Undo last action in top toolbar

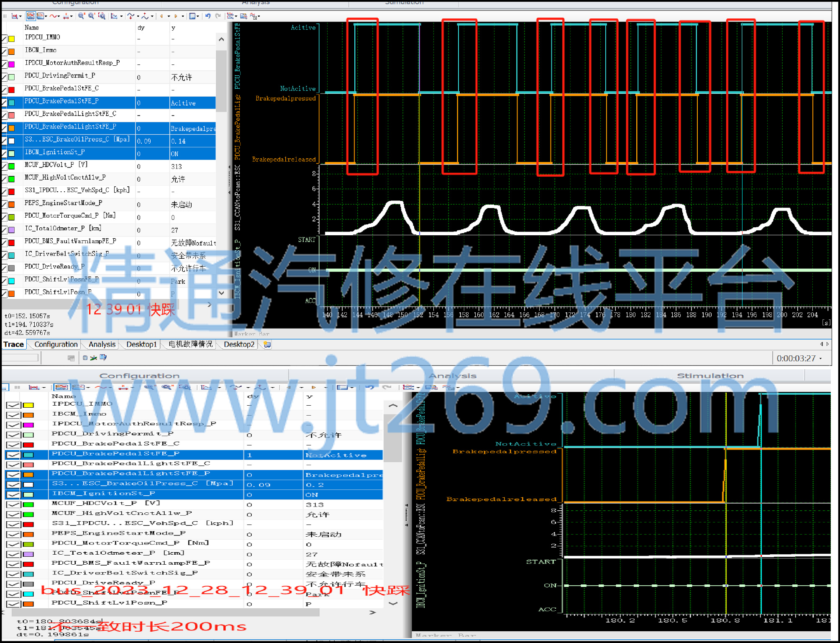point(208,16)
